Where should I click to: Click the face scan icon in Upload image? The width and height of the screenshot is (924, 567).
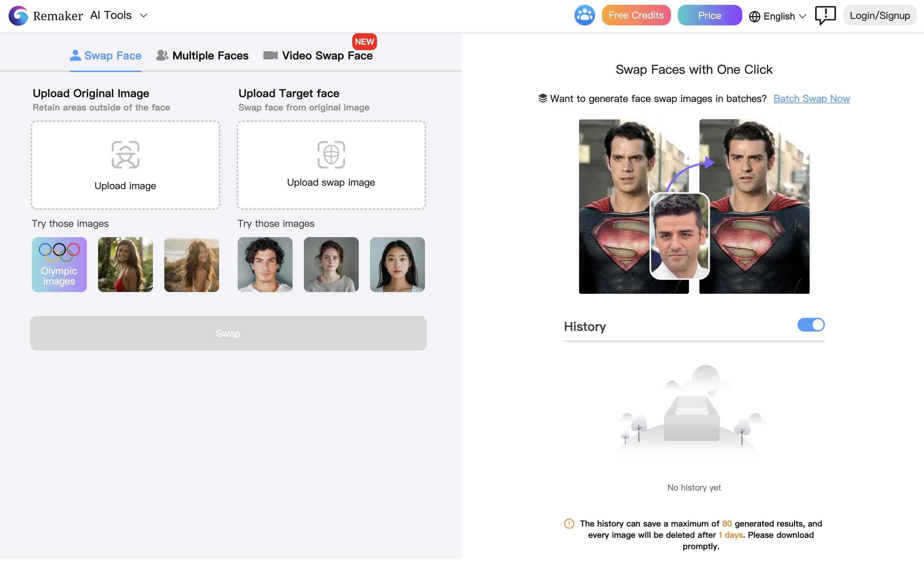pyautogui.click(x=125, y=154)
